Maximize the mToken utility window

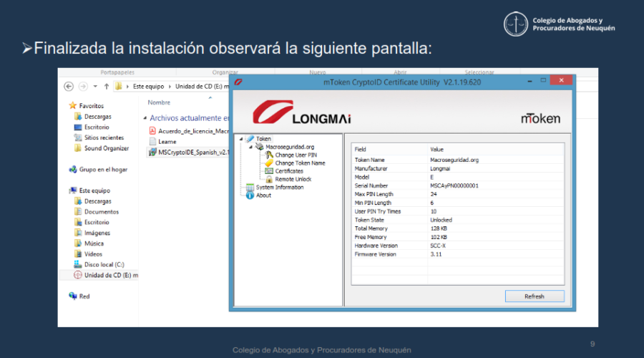543,81
